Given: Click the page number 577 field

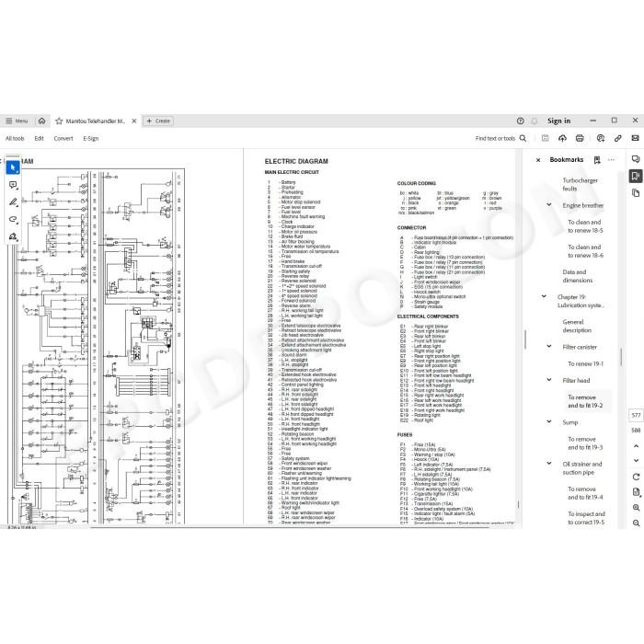Looking at the screenshot, I should coord(636,415).
